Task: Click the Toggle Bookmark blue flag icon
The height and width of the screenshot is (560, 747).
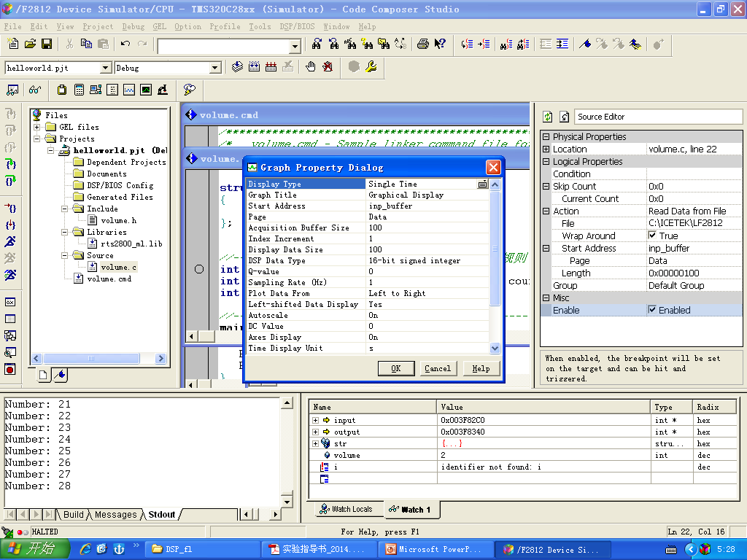Action: 585,44
